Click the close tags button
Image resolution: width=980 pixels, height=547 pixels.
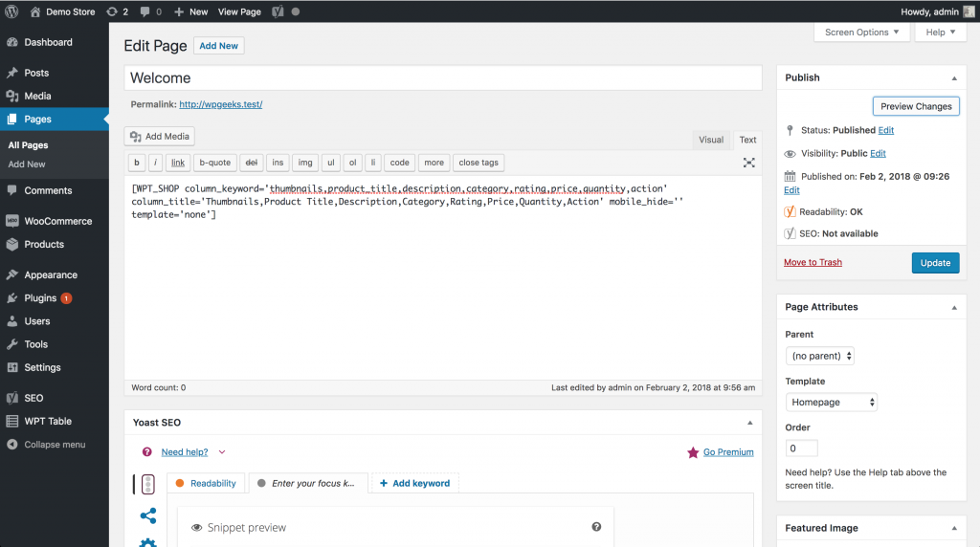tap(479, 163)
